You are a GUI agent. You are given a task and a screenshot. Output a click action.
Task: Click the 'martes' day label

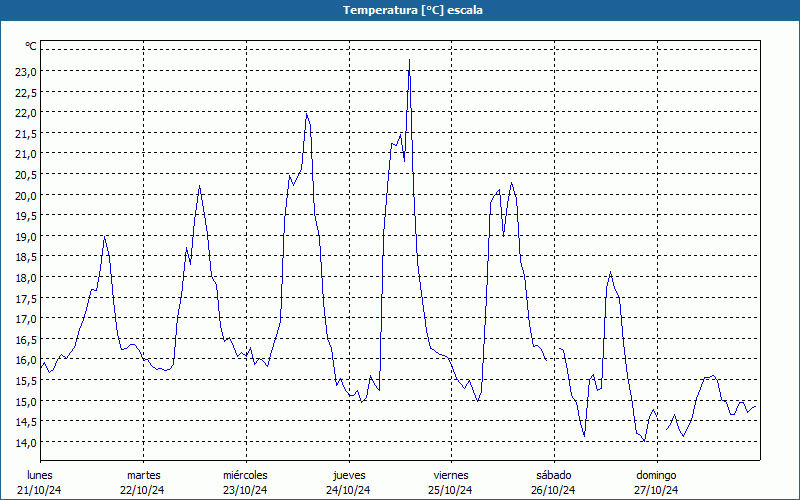tap(144, 475)
